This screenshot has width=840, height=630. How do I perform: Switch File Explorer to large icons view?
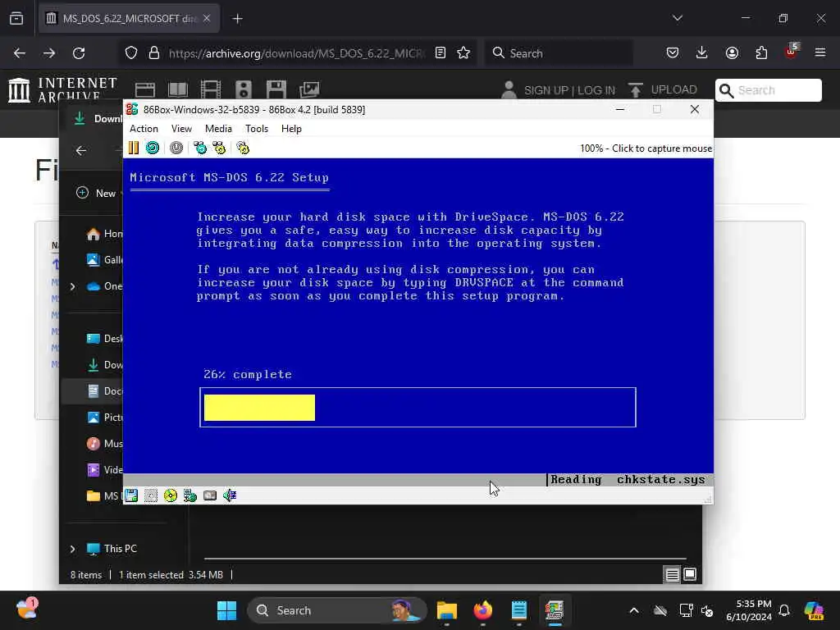tap(690, 575)
